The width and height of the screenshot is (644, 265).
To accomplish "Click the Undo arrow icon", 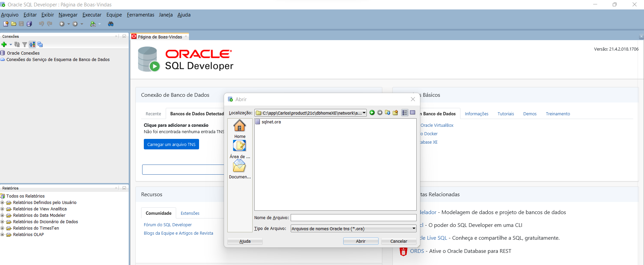I will pyautogui.click(x=41, y=24).
